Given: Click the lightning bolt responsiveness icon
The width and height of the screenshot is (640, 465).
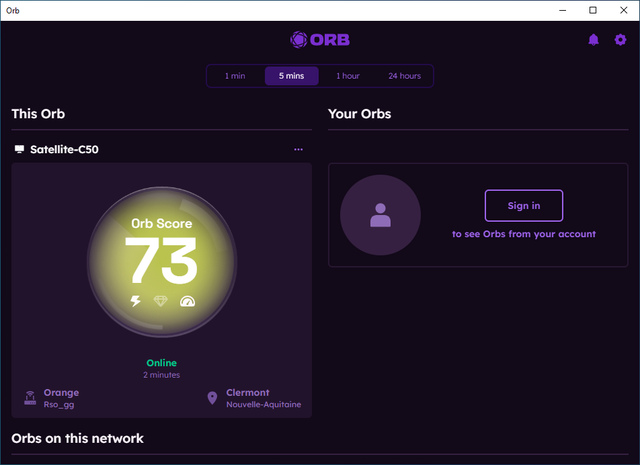Looking at the screenshot, I should 135,301.
